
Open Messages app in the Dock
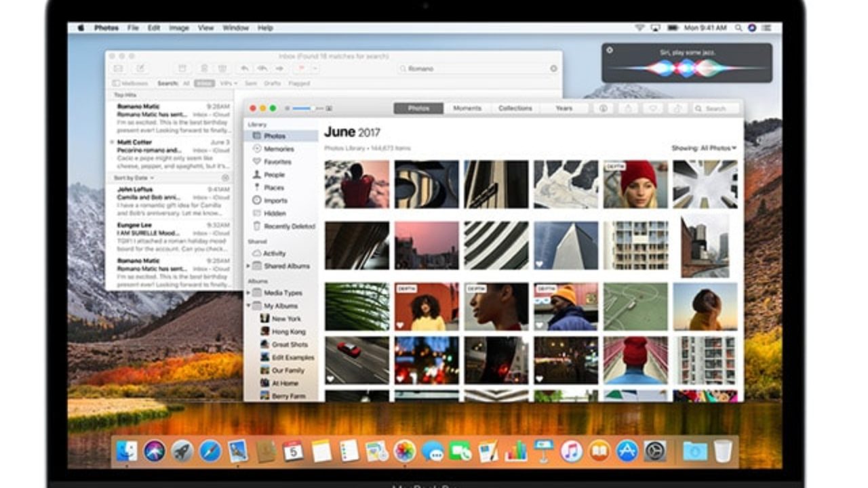[x=433, y=451]
